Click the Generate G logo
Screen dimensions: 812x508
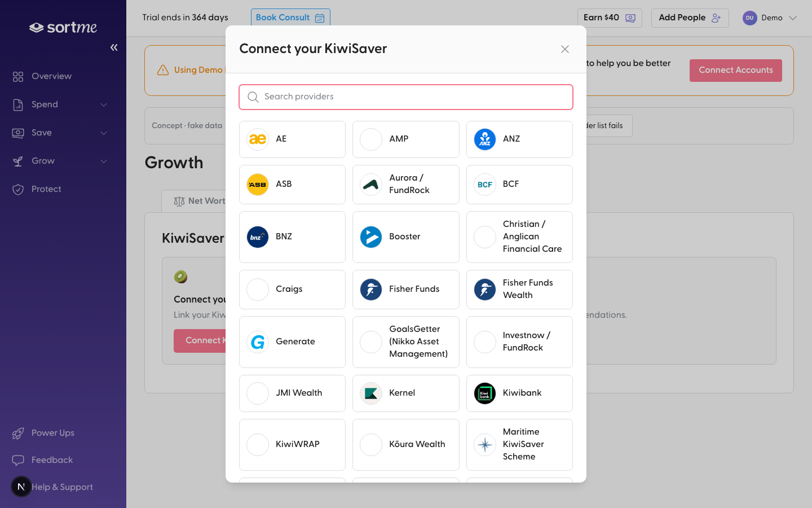click(258, 342)
